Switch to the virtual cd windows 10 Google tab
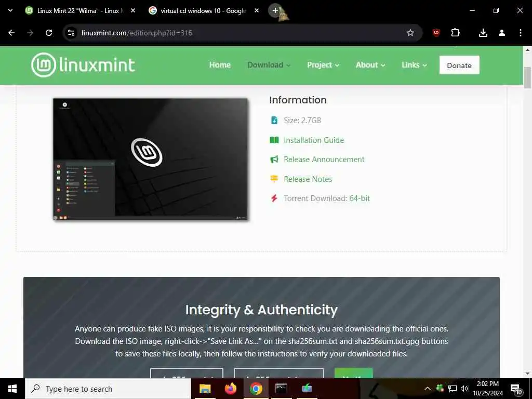 tap(203, 10)
